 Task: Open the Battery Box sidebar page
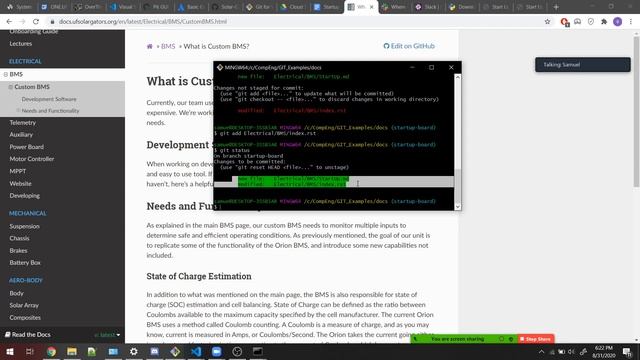(x=25, y=263)
